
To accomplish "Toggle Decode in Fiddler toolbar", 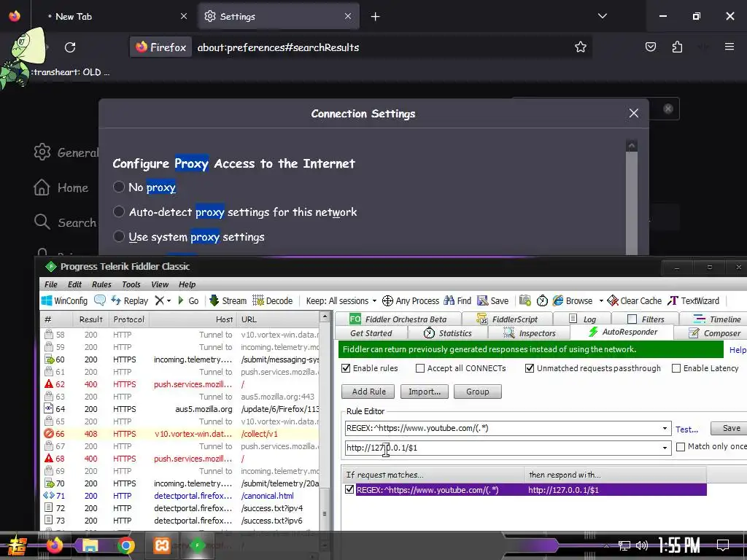I will (x=273, y=300).
